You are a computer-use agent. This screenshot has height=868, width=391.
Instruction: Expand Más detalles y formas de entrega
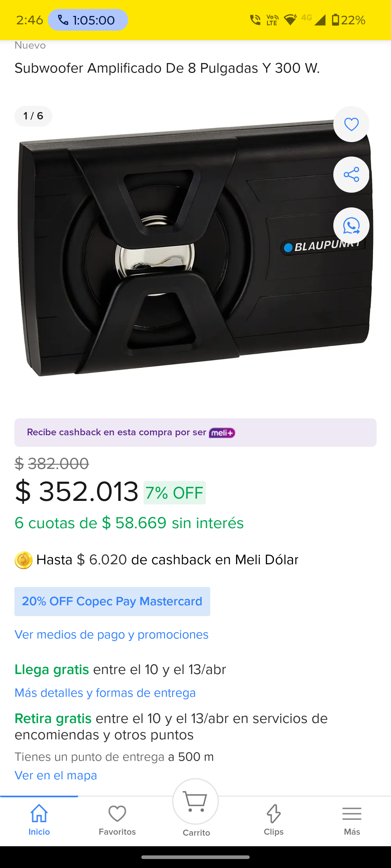click(105, 693)
